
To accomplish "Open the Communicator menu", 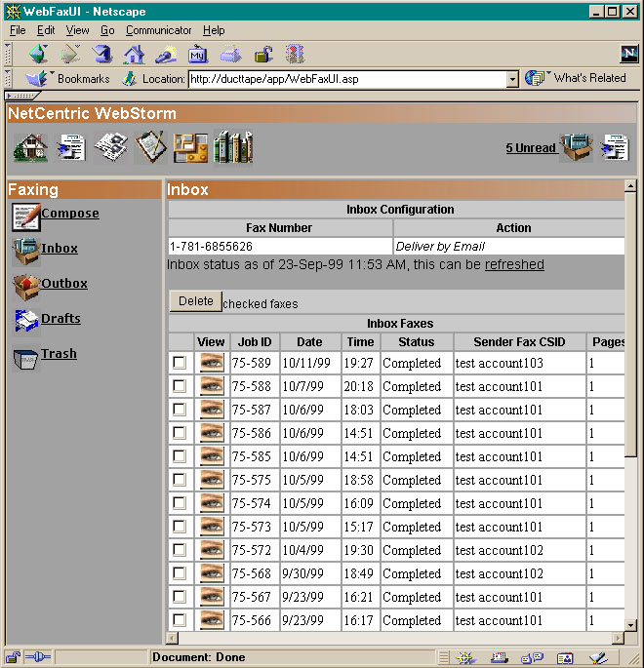I will point(158,30).
